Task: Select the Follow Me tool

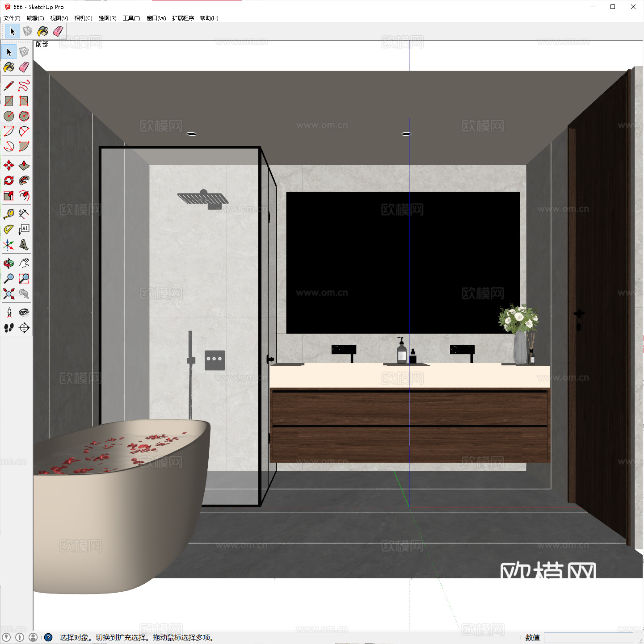Action: (24, 180)
